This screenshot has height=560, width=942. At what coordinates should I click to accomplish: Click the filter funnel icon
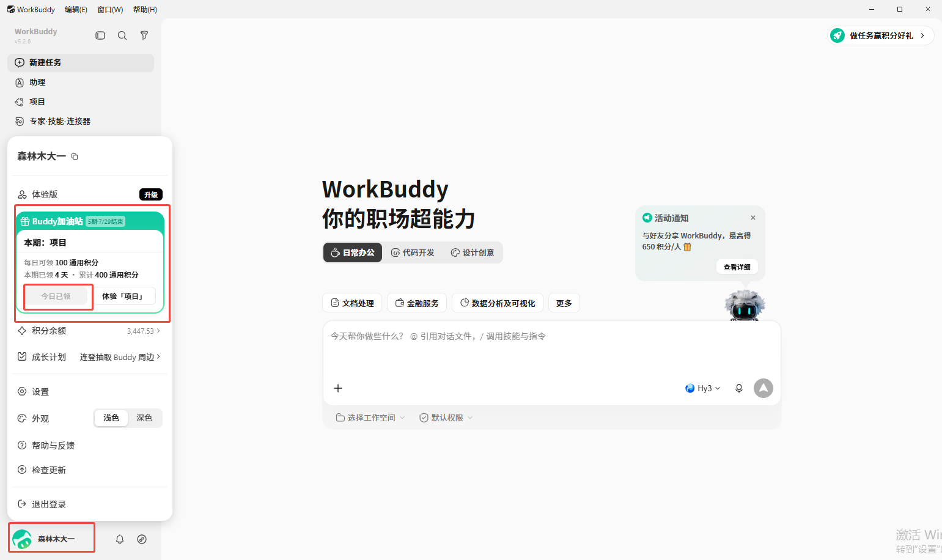(x=144, y=35)
